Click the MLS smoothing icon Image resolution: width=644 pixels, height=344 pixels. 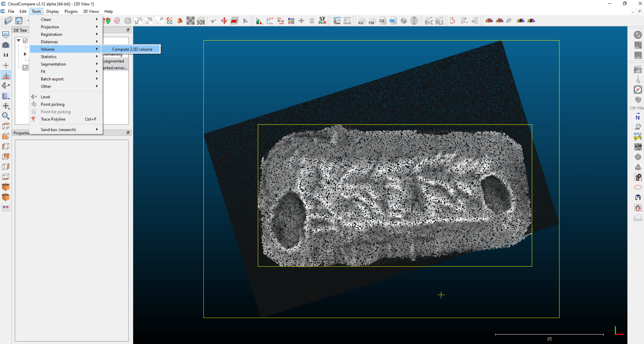click(x=439, y=21)
